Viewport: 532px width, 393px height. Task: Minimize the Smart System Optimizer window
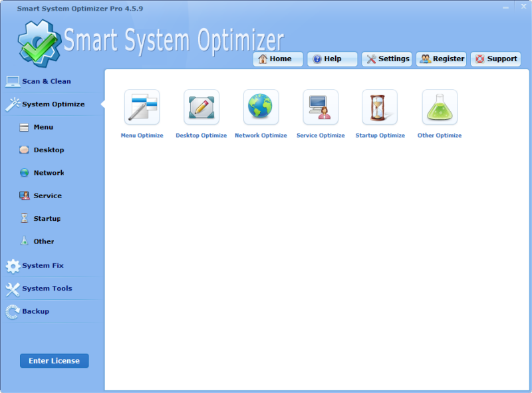505,7
